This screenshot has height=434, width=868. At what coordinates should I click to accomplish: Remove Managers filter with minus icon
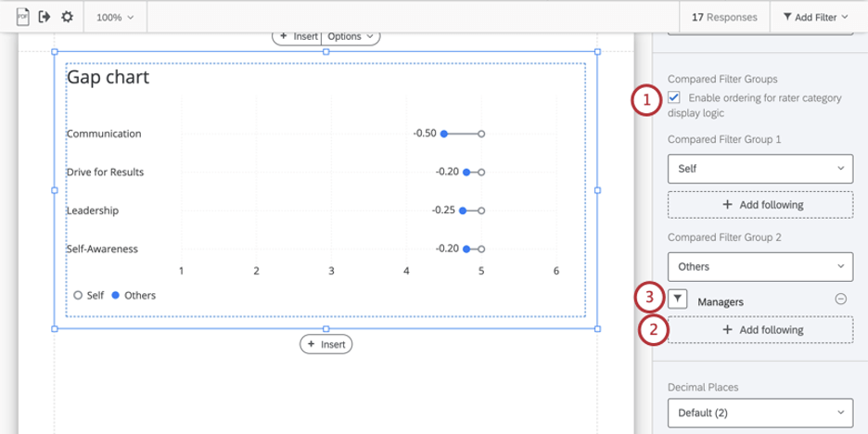[840, 300]
